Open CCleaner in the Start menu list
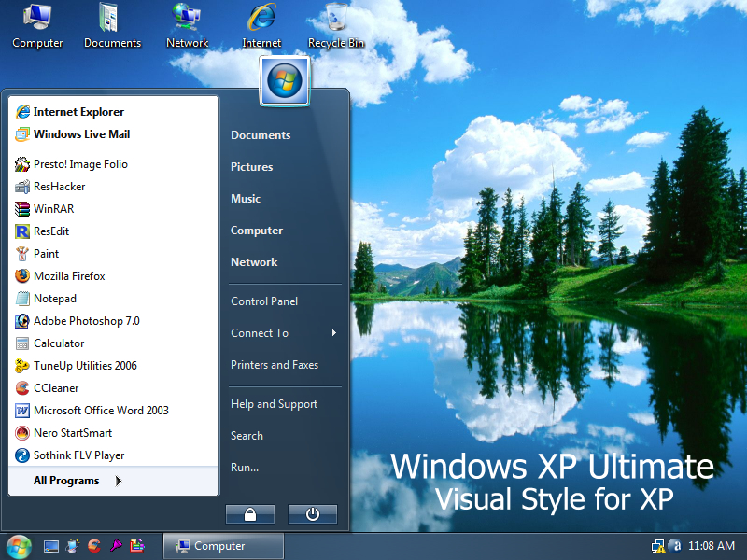The width and height of the screenshot is (747, 560). (x=113, y=388)
